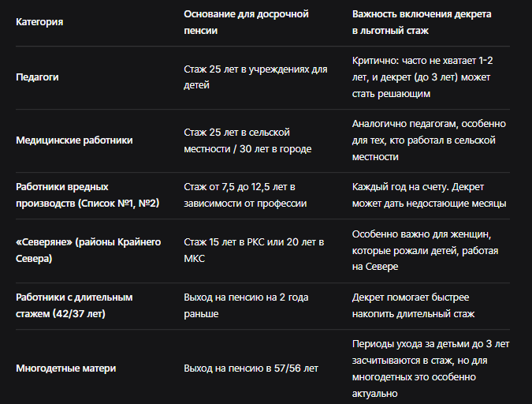
Task: Select the 'Медицинские работники' row label
Action: pyautogui.click(x=74, y=140)
